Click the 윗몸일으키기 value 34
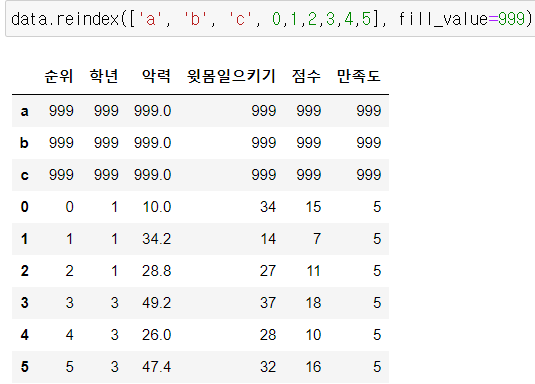 tap(268, 207)
